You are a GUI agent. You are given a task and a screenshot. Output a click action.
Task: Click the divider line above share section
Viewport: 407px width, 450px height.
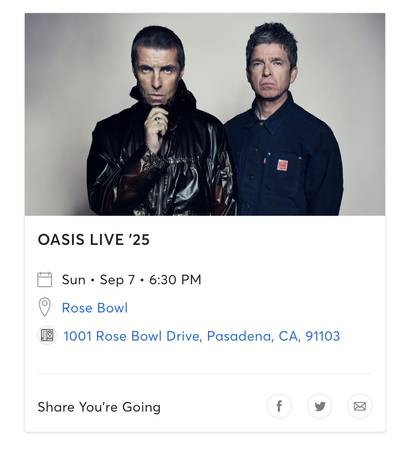pos(204,374)
